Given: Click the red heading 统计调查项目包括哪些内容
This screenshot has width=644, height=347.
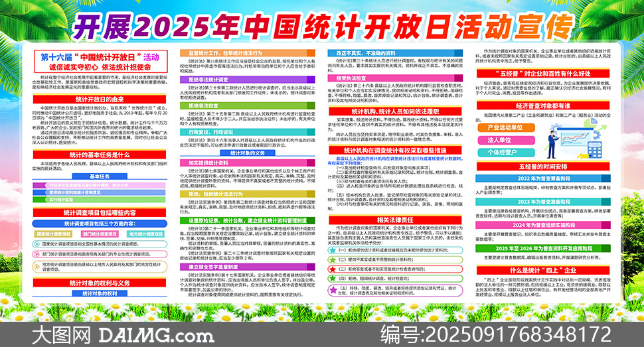Looking at the screenshot, I should (100, 213).
